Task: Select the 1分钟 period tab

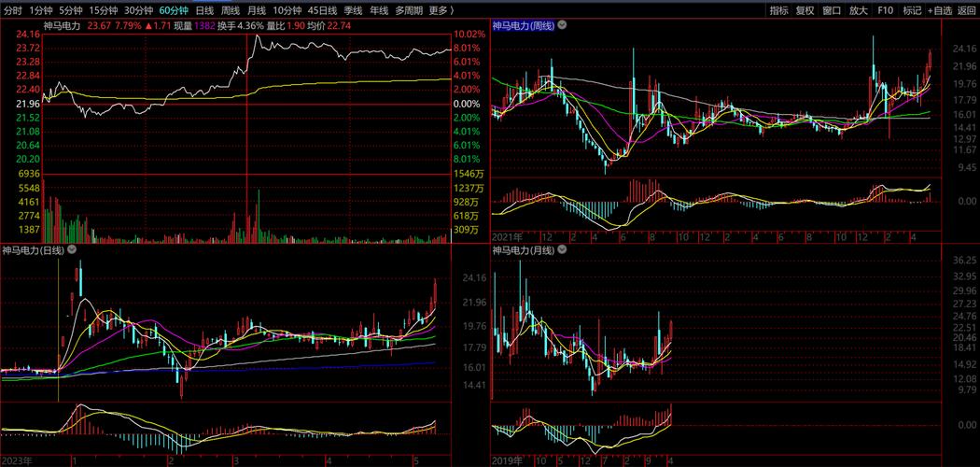Action: point(41,10)
